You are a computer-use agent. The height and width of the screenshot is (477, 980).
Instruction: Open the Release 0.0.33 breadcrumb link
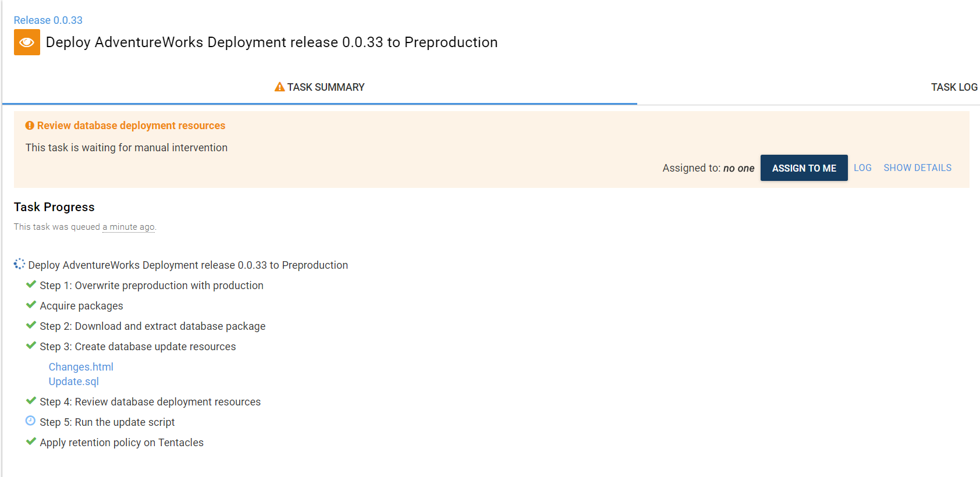click(48, 20)
